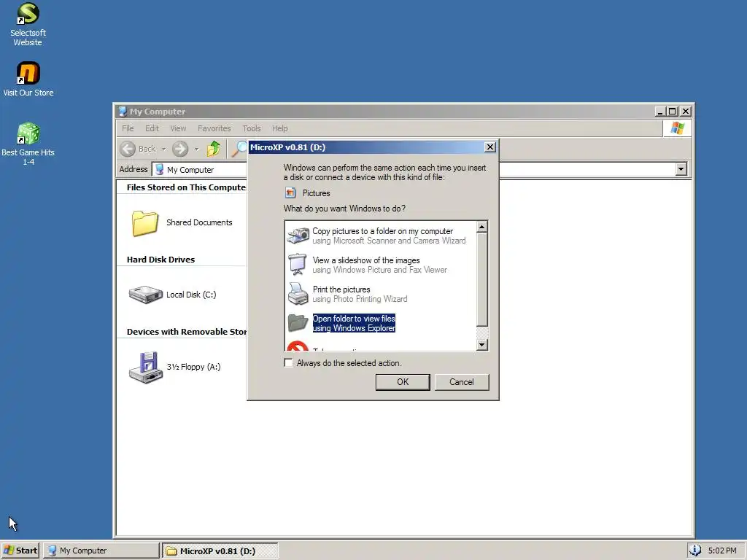Image resolution: width=747 pixels, height=560 pixels.
Task: Click Cancel in the MicroXP dialog
Action: click(461, 382)
